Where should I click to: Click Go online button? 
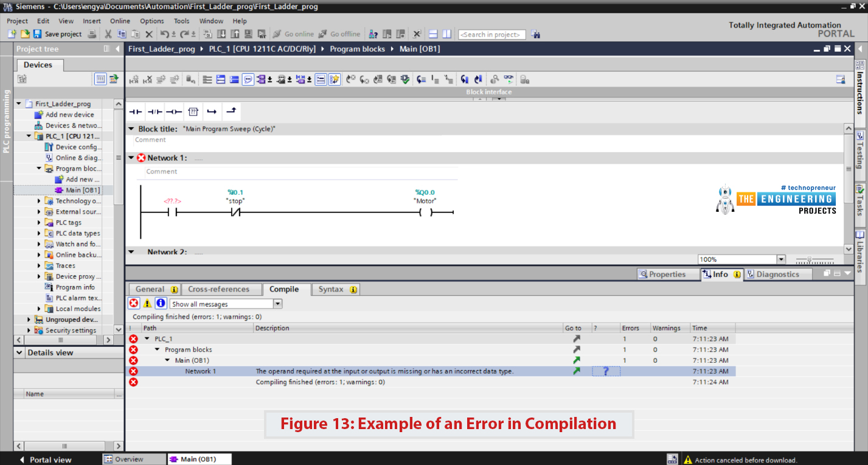pos(294,34)
